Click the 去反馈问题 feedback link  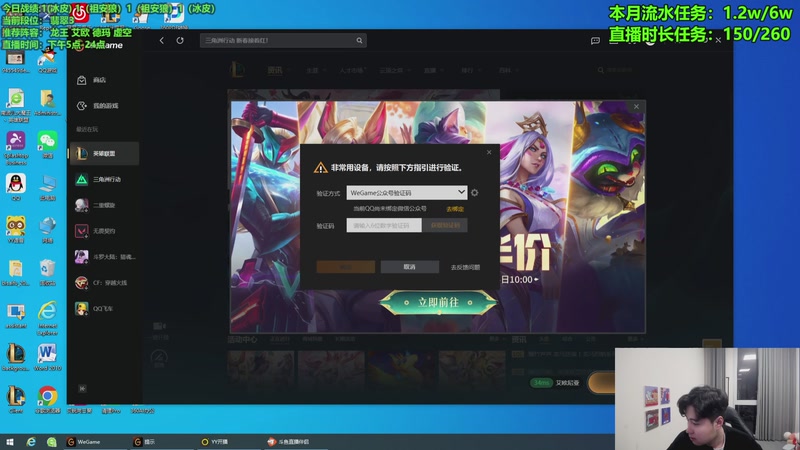[x=465, y=267]
